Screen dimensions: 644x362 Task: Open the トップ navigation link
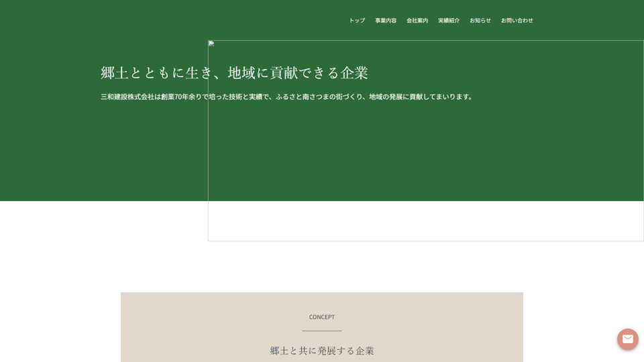click(357, 21)
